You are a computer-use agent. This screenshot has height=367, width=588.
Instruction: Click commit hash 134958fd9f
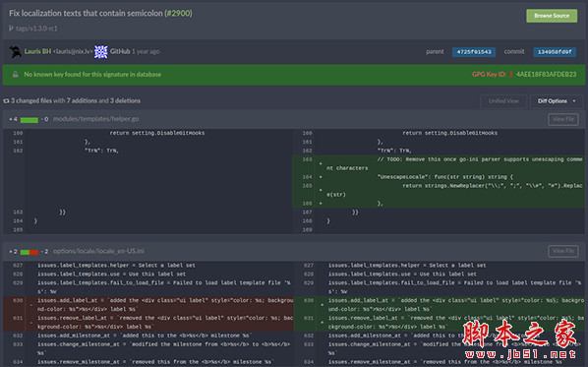click(x=555, y=52)
